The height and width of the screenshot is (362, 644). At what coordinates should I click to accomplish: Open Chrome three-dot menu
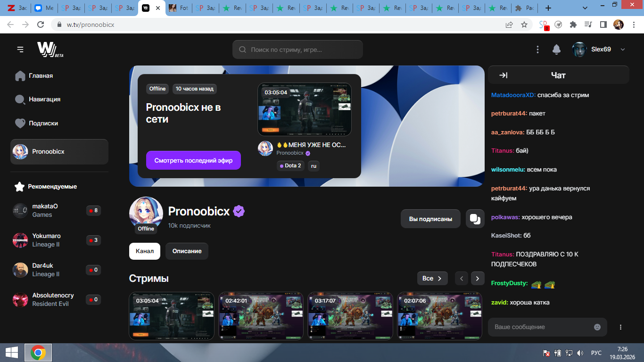pyautogui.click(x=634, y=25)
